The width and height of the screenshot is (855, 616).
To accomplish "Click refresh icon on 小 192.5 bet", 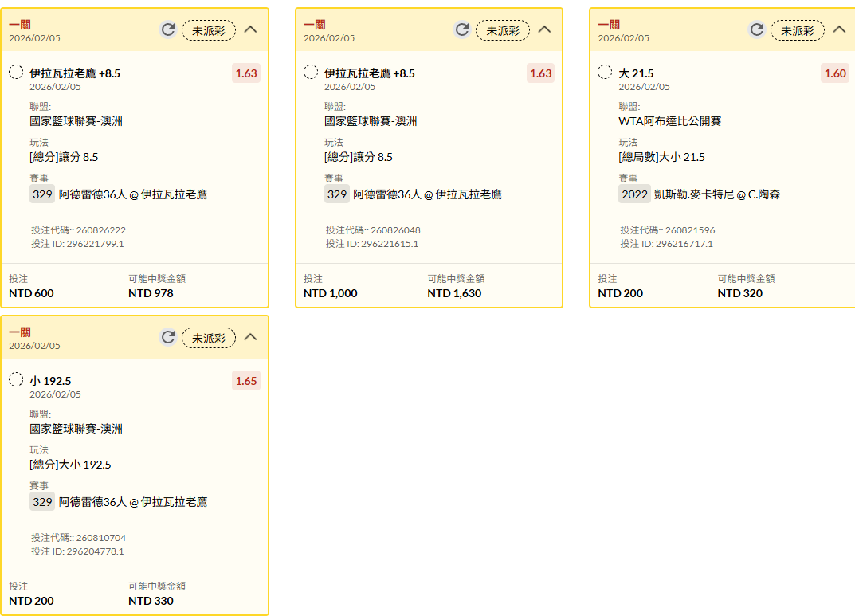I will (167, 338).
